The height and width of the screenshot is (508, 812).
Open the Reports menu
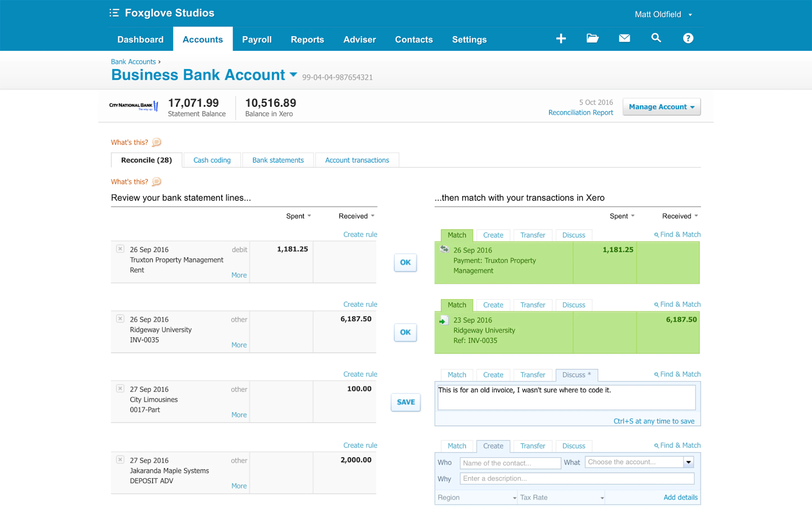[307, 39]
